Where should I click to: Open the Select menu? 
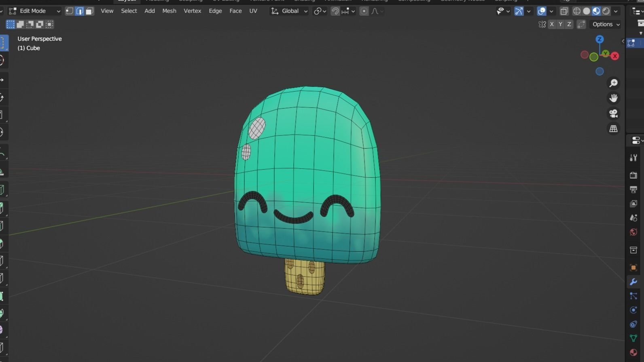(x=129, y=11)
